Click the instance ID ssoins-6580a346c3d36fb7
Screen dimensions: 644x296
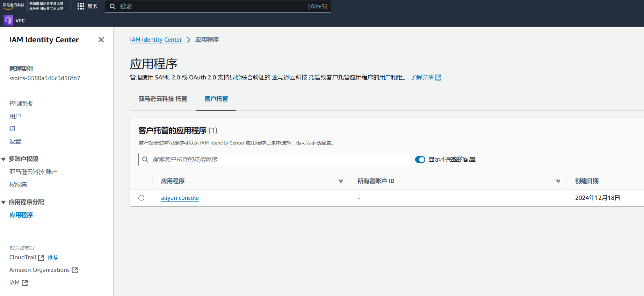[x=45, y=78]
